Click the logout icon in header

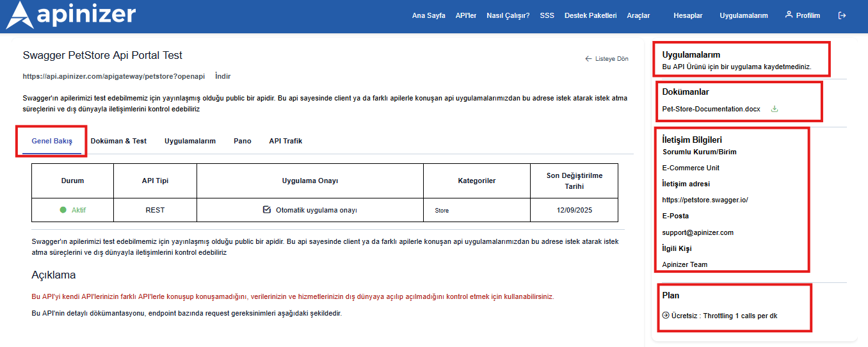pyautogui.click(x=842, y=15)
